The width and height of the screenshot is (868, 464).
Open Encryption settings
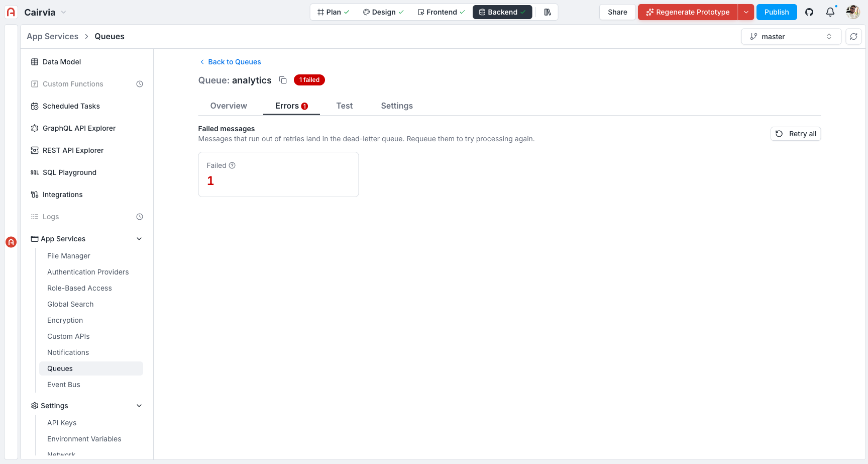(x=91, y=320)
